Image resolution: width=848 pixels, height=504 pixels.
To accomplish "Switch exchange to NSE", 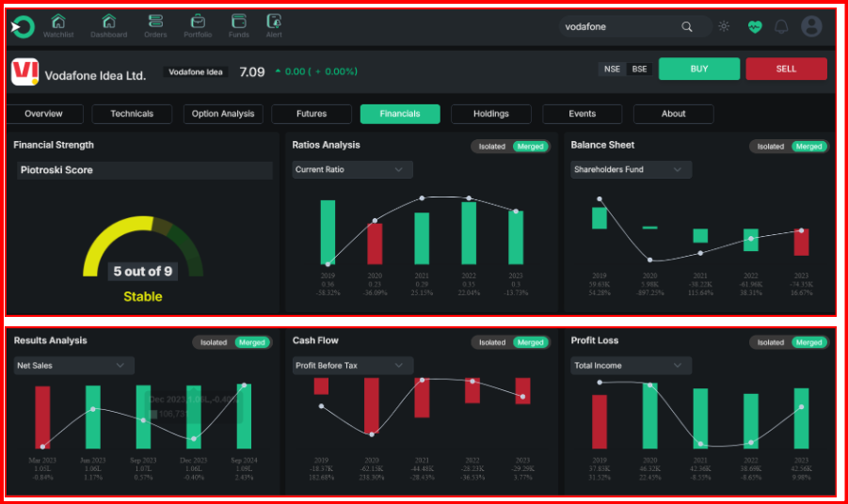I will [x=612, y=70].
